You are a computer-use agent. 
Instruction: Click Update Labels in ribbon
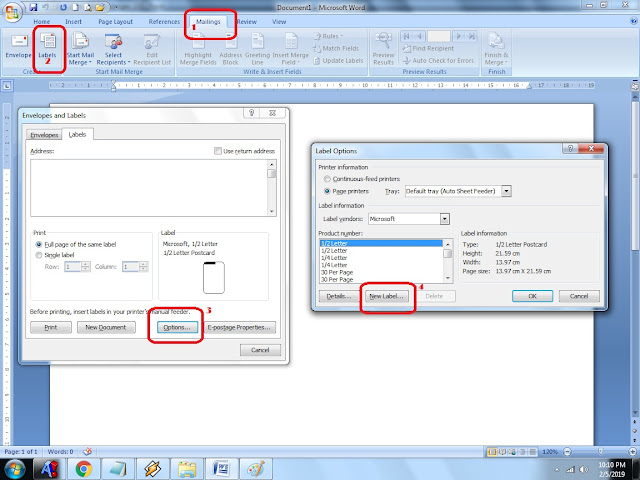pos(338,60)
